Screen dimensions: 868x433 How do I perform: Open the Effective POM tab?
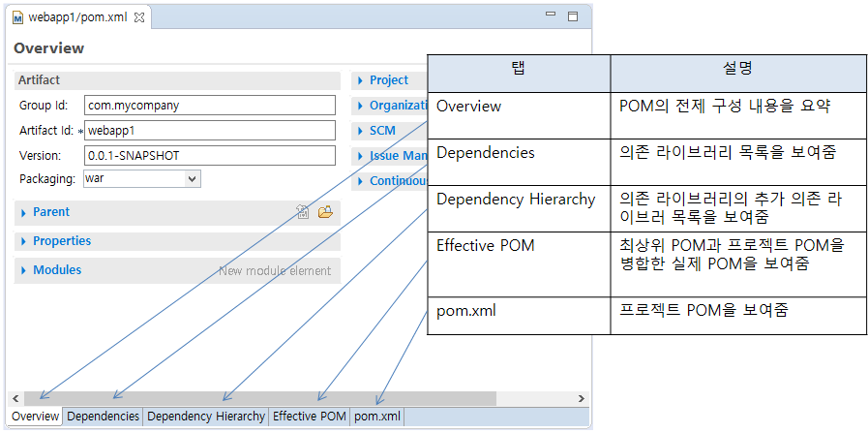(x=310, y=417)
